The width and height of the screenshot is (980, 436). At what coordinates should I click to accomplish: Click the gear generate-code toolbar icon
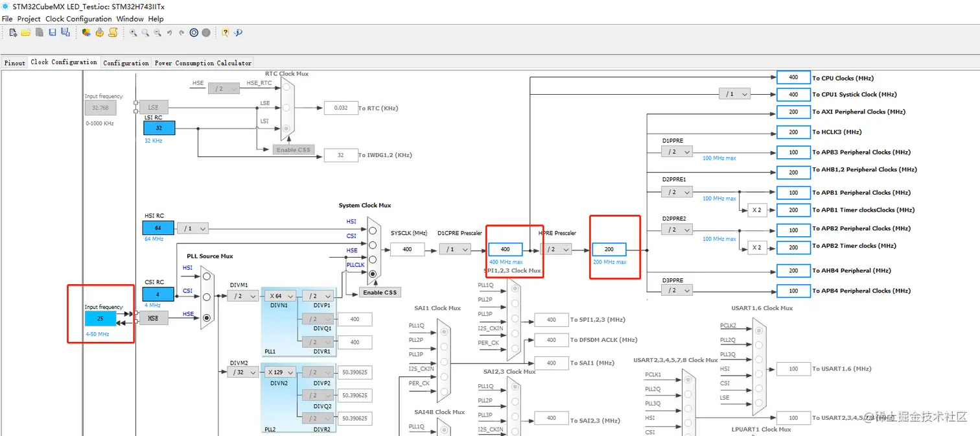[99, 32]
